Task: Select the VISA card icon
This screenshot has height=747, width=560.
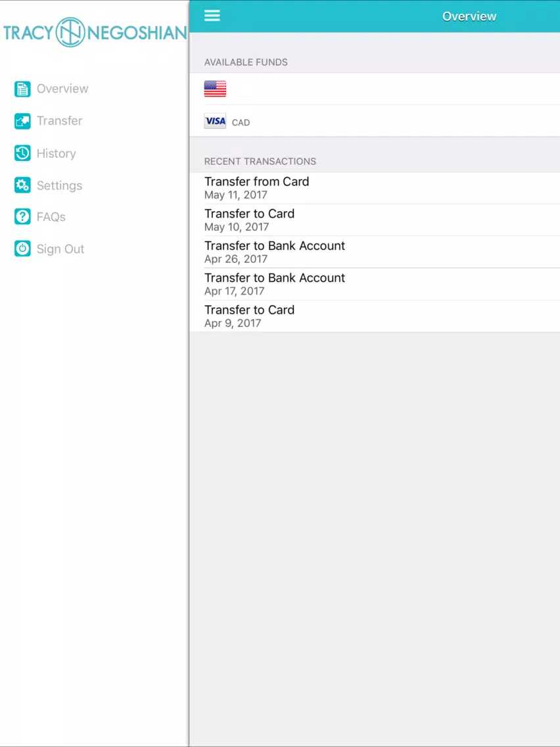Action: coord(215,121)
